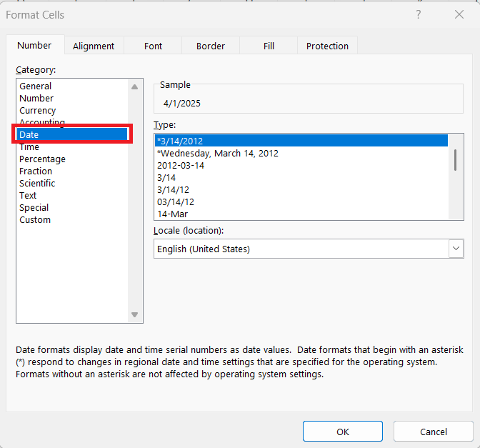This screenshot has height=448, width=480.
Task: Select 3/14/12 date type
Action: [301, 190]
